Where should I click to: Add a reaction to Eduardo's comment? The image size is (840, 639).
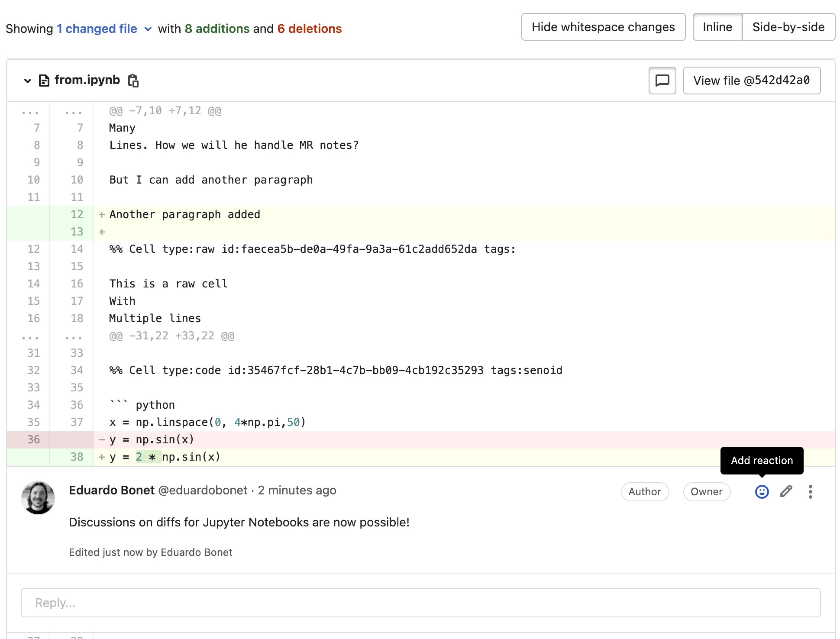[x=762, y=492]
